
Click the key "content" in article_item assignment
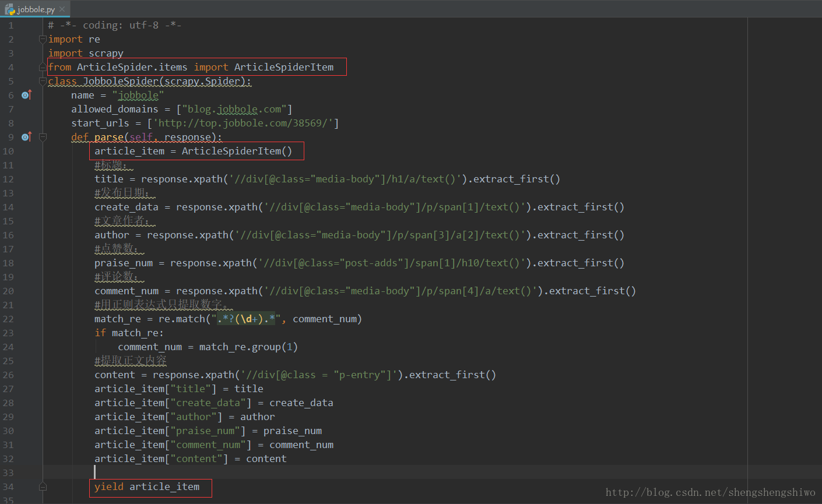pos(196,459)
